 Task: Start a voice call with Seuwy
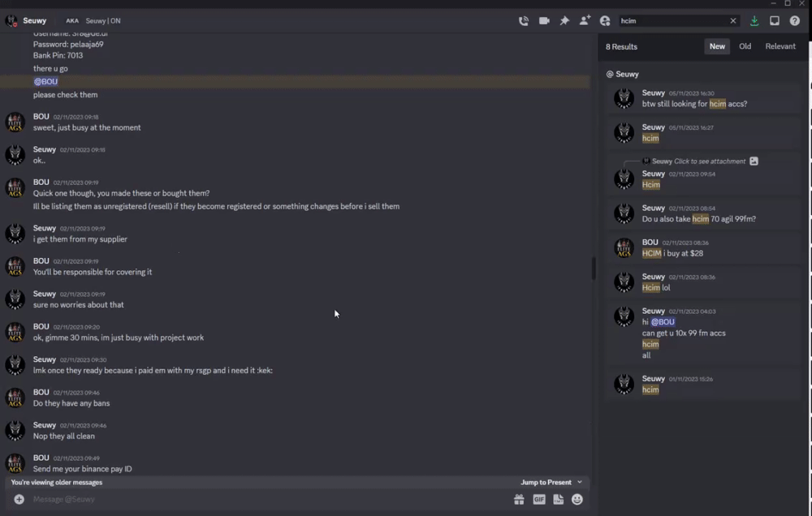524,21
